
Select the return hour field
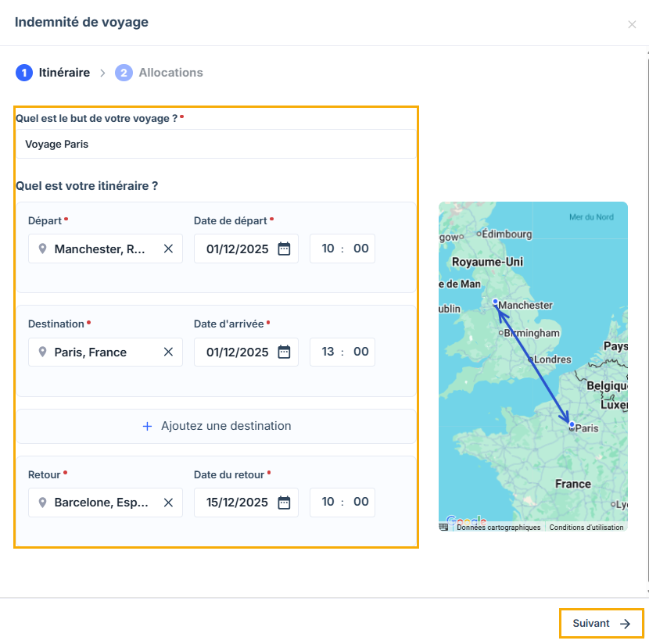(x=328, y=502)
